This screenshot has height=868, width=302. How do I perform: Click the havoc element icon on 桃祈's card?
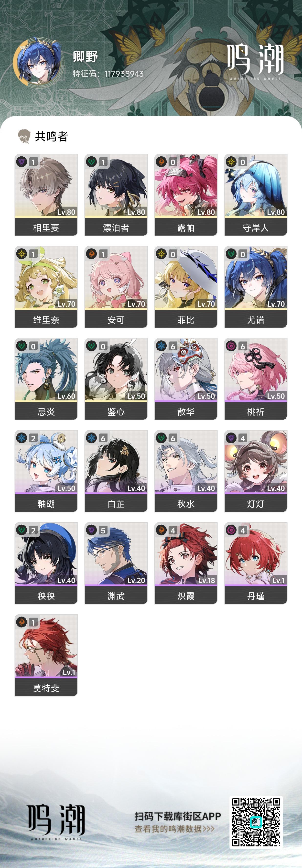231,346
